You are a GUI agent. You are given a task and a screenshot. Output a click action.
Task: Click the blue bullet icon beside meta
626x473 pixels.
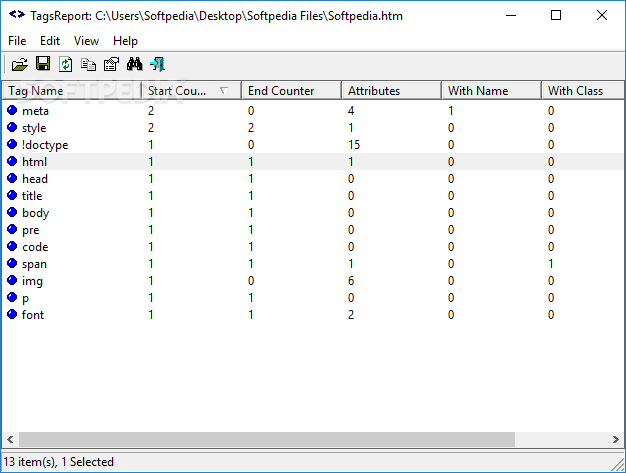[12, 110]
